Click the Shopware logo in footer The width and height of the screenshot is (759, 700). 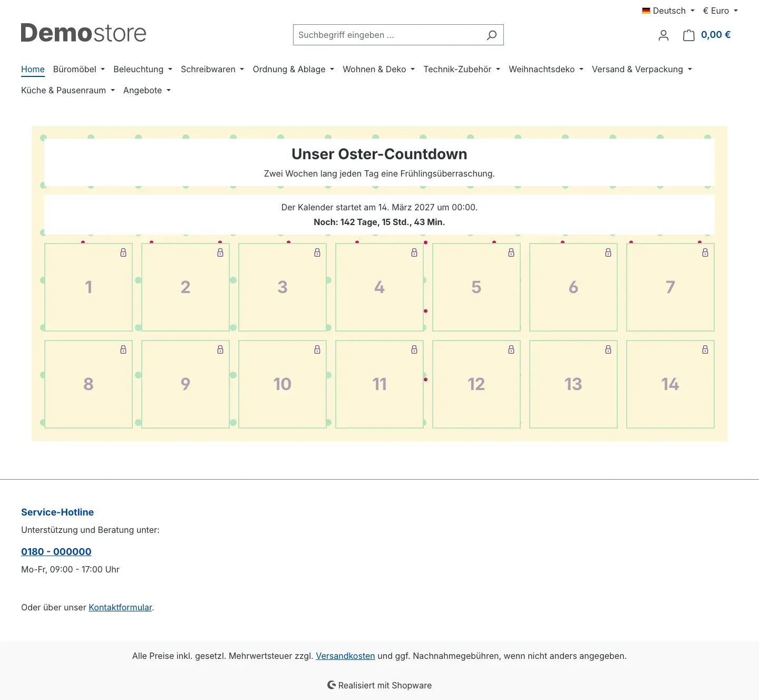332,685
